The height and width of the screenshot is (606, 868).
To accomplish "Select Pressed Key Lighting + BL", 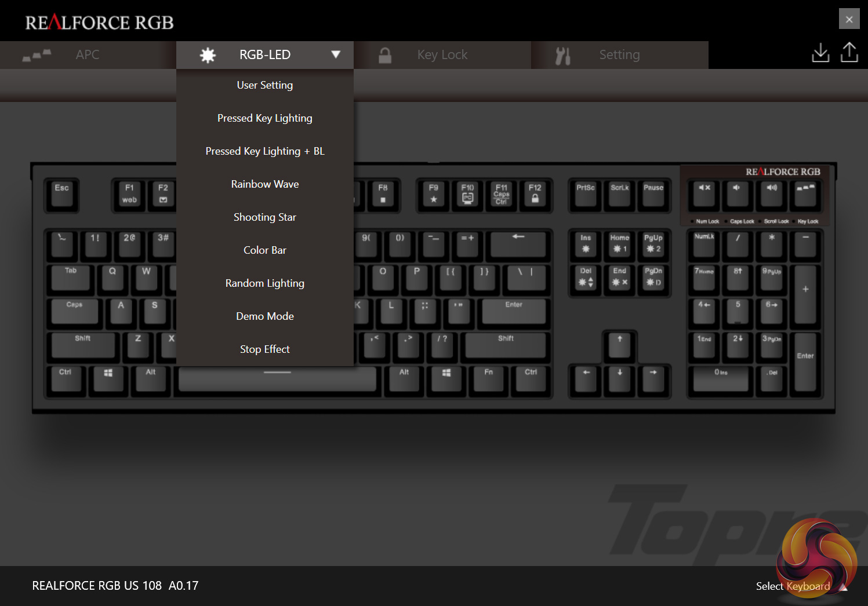I will (265, 151).
